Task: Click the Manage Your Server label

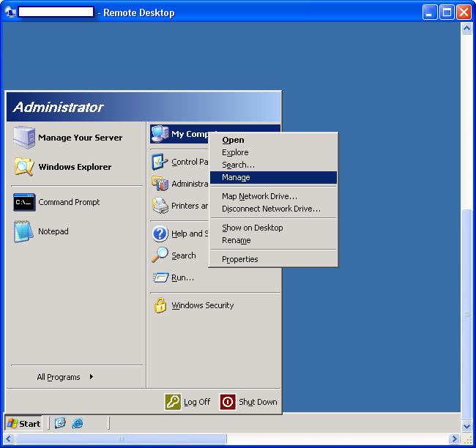Action: (80, 138)
